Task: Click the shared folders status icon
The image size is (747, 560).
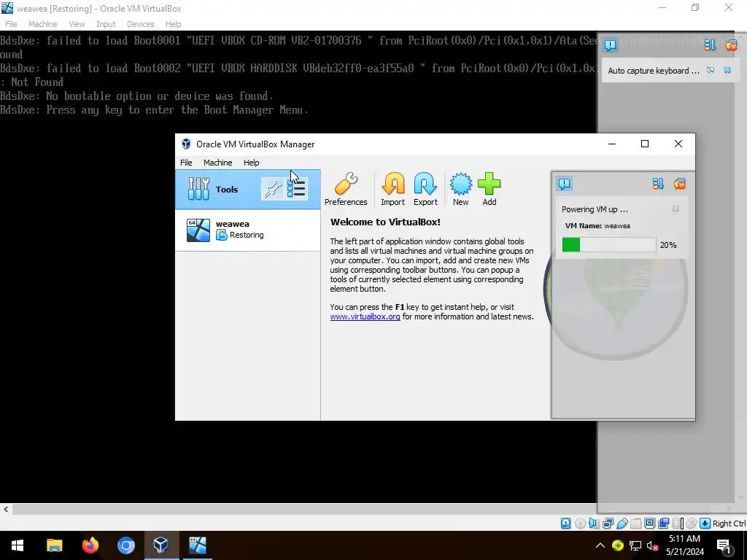Action: pyautogui.click(x=635, y=524)
